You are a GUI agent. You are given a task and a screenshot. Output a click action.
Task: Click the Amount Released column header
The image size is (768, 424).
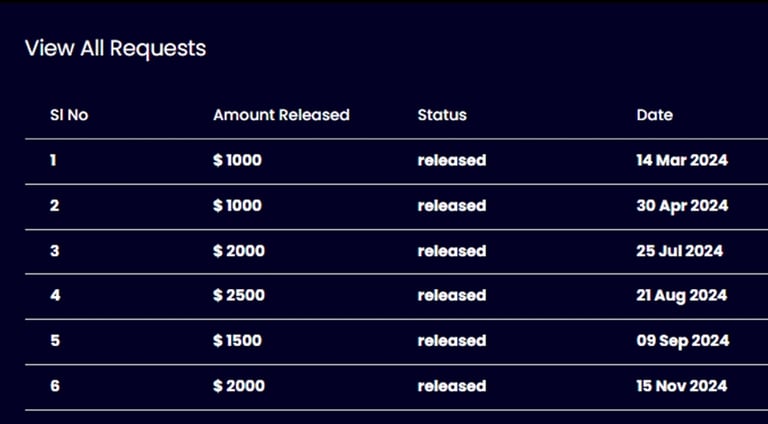point(282,115)
